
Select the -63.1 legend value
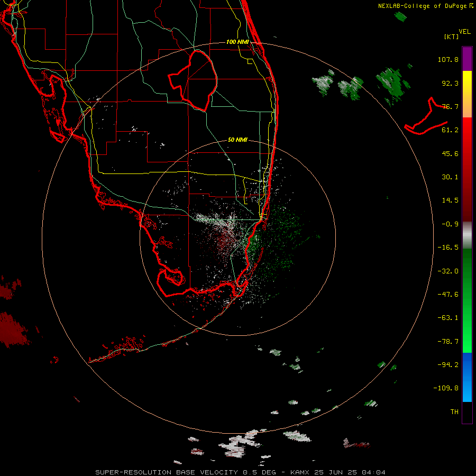pos(448,318)
